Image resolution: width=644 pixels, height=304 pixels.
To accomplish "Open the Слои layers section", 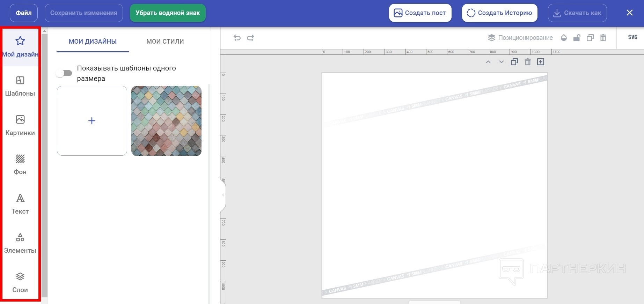I will click(x=20, y=283).
